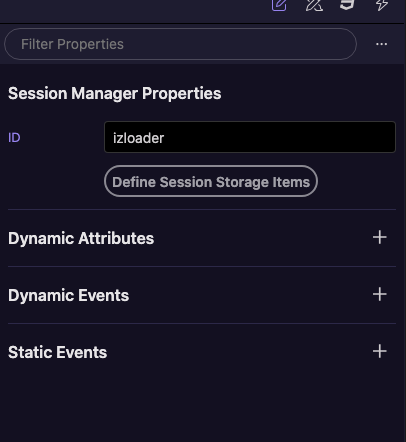Open the lightning bolt events icon
Viewport: 406px width, 442px height.
(x=382, y=5)
